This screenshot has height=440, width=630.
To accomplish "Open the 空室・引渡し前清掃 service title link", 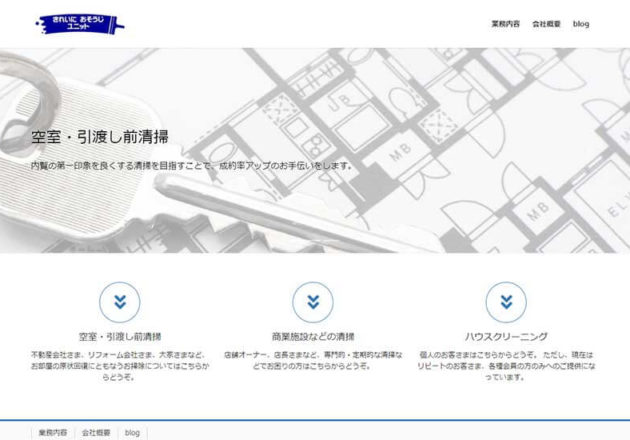I will (120, 337).
